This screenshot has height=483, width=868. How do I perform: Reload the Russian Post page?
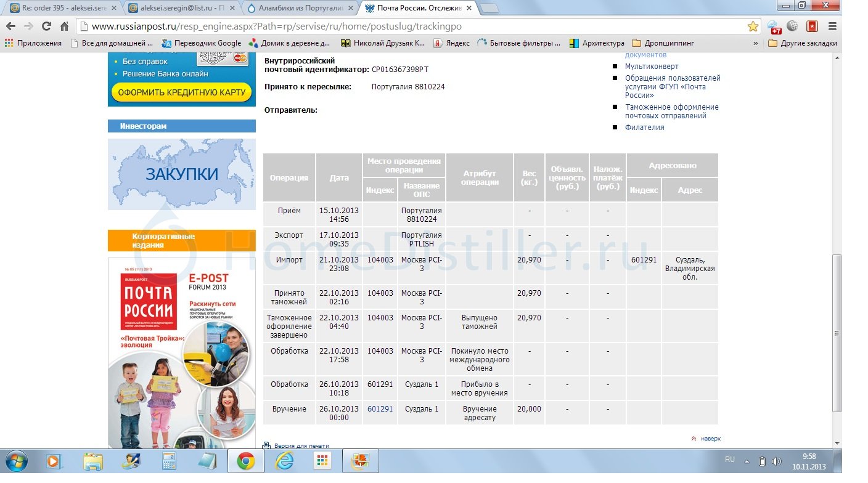coord(46,26)
